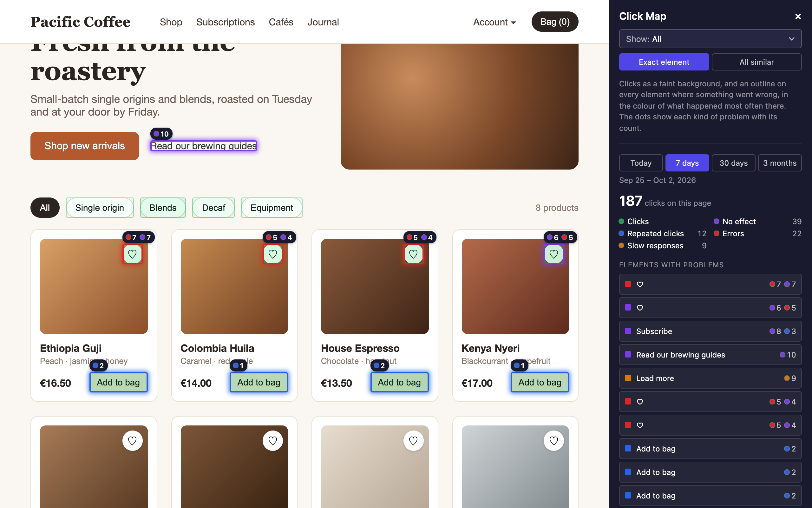Select Read our brewing guides problem row
The width and height of the screenshot is (812, 508).
point(710,355)
